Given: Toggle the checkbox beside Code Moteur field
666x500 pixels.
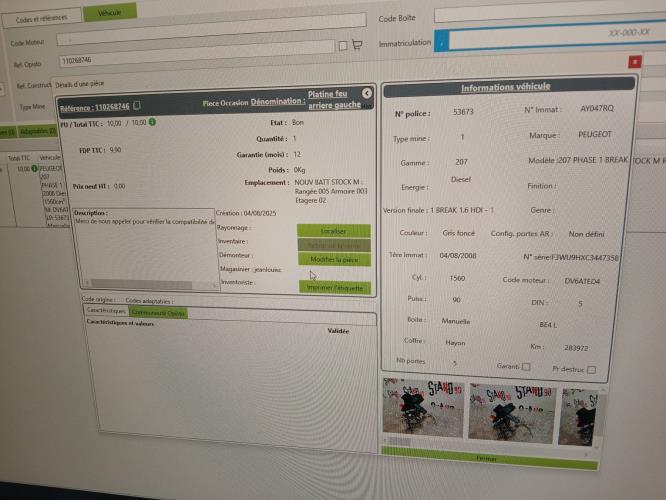Looking at the screenshot, I should coord(343,45).
